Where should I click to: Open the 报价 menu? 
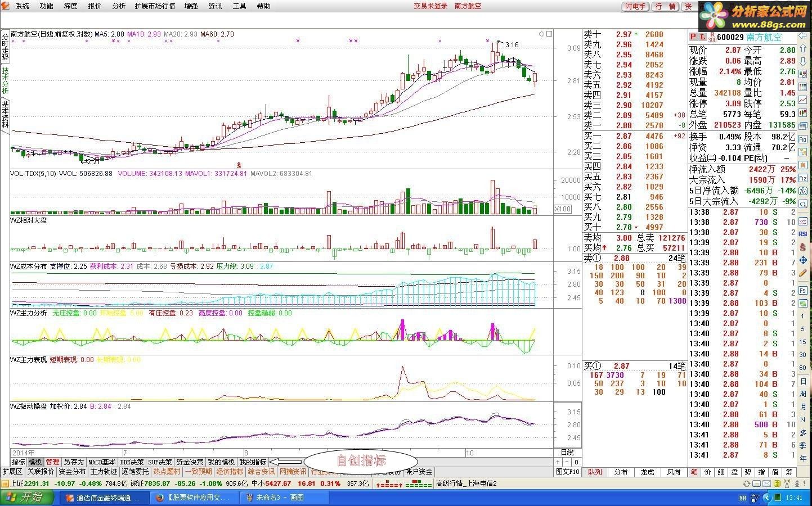(95, 6)
